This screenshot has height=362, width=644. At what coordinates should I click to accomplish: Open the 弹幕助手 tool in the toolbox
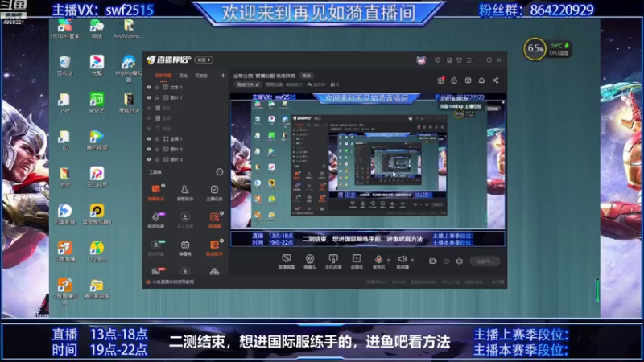(155, 192)
